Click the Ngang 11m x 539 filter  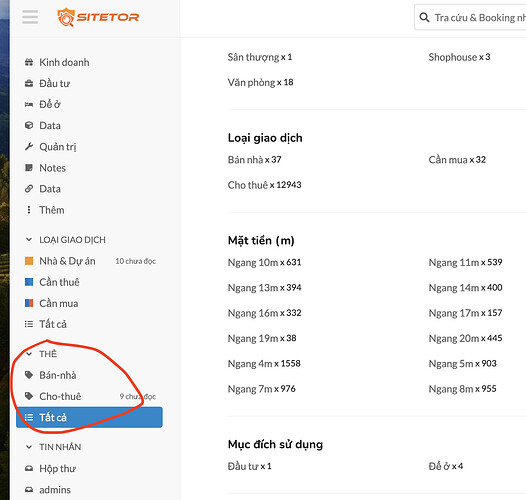point(465,262)
